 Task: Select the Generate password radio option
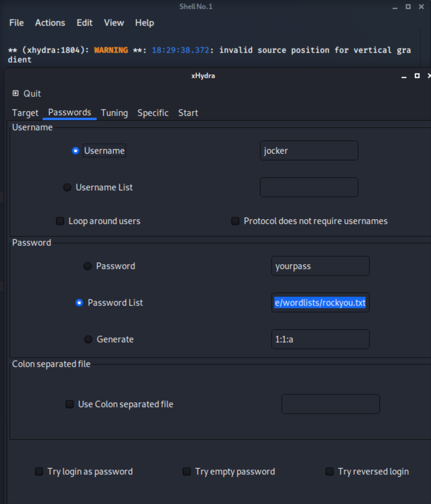(x=88, y=339)
